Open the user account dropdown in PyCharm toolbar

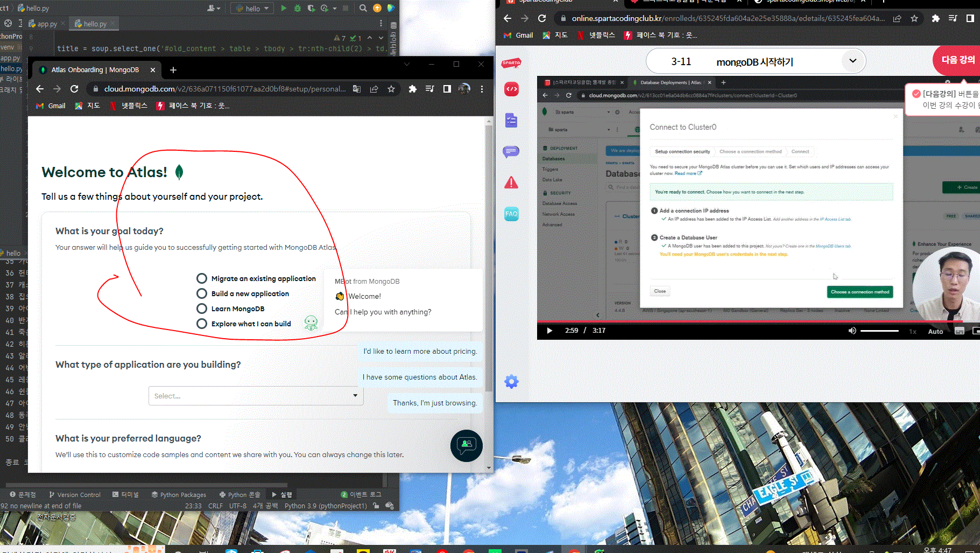214,8
